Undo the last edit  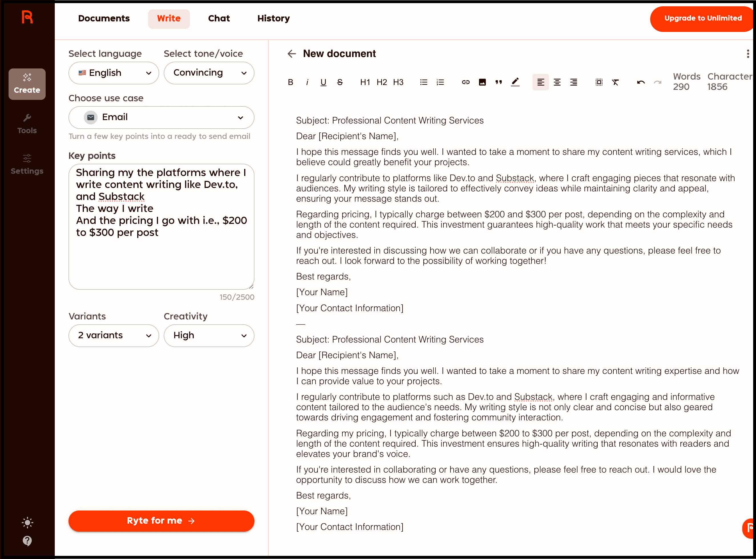641,82
